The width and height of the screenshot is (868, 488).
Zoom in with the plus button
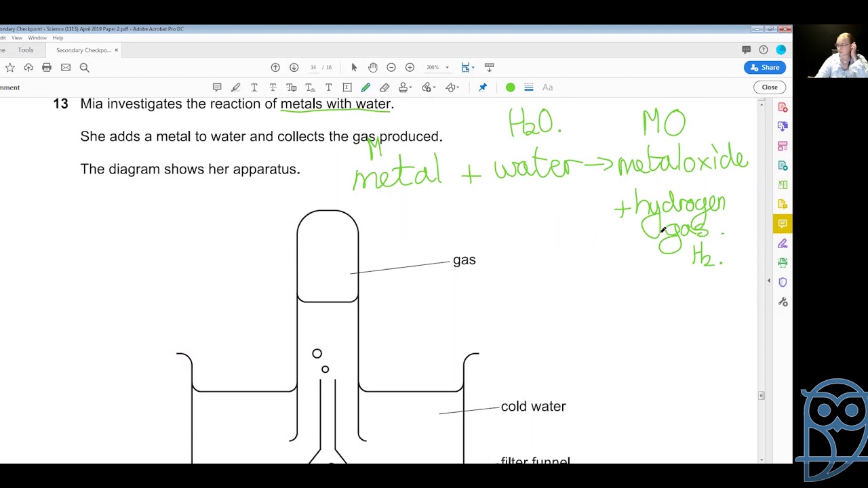(x=410, y=67)
